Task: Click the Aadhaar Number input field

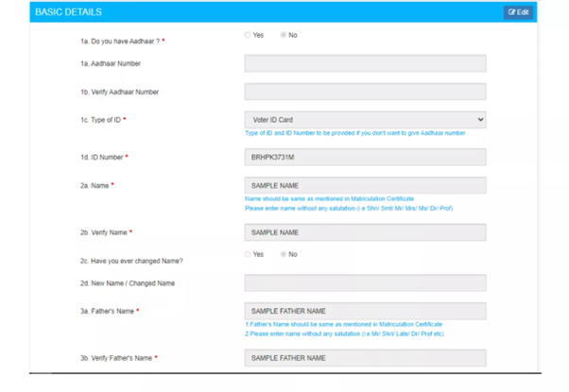Action: [x=365, y=63]
